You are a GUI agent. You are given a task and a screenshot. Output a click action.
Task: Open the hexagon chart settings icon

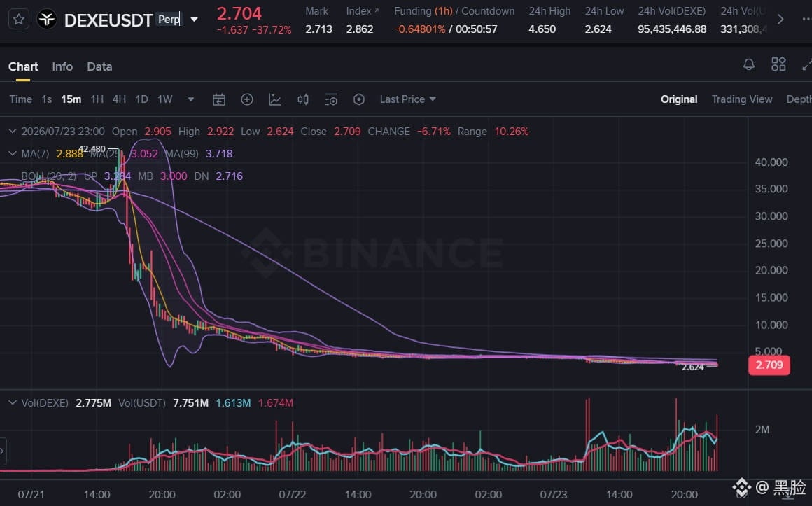coord(359,99)
